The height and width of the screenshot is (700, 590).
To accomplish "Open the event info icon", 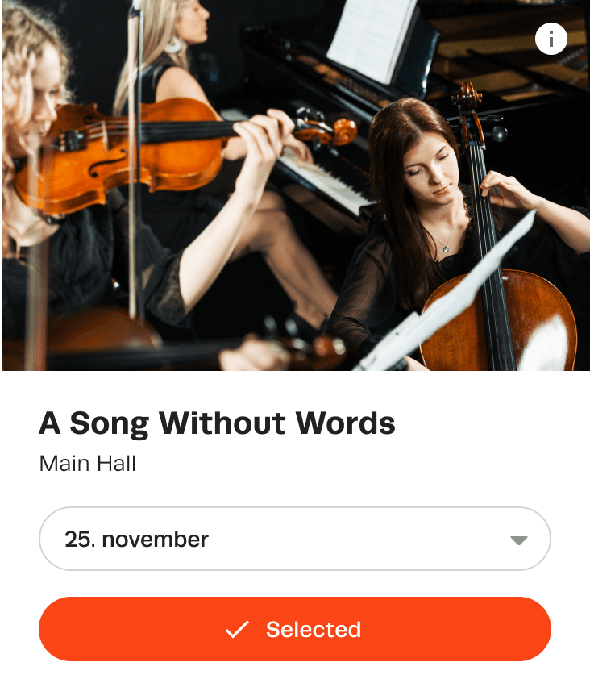I will point(551,39).
